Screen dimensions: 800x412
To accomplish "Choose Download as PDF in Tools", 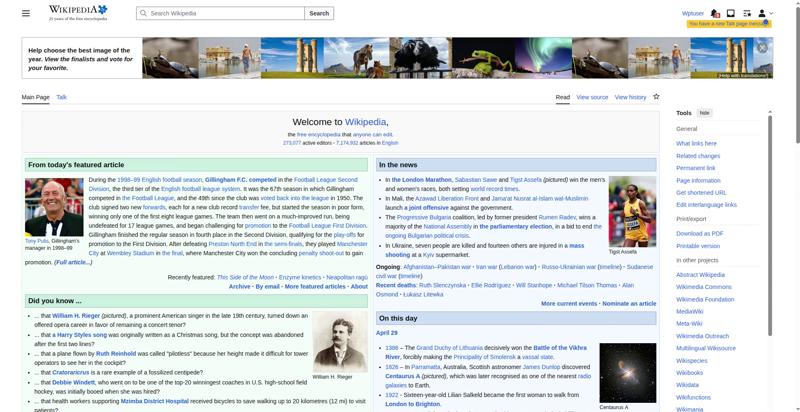I will [x=699, y=232].
